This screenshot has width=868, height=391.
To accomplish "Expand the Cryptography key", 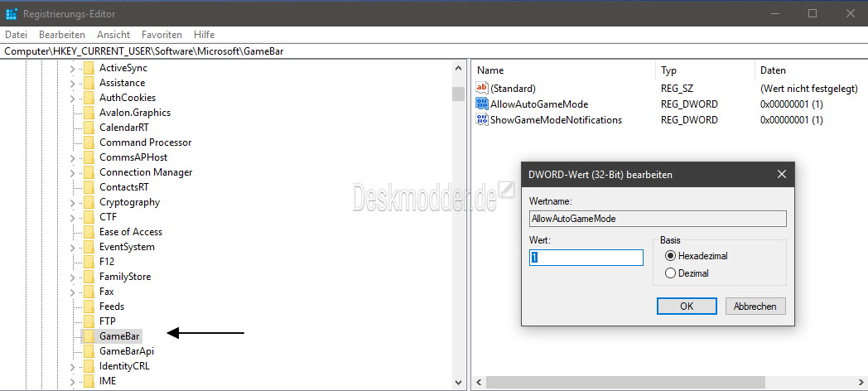I will pyautogui.click(x=73, y=203).
